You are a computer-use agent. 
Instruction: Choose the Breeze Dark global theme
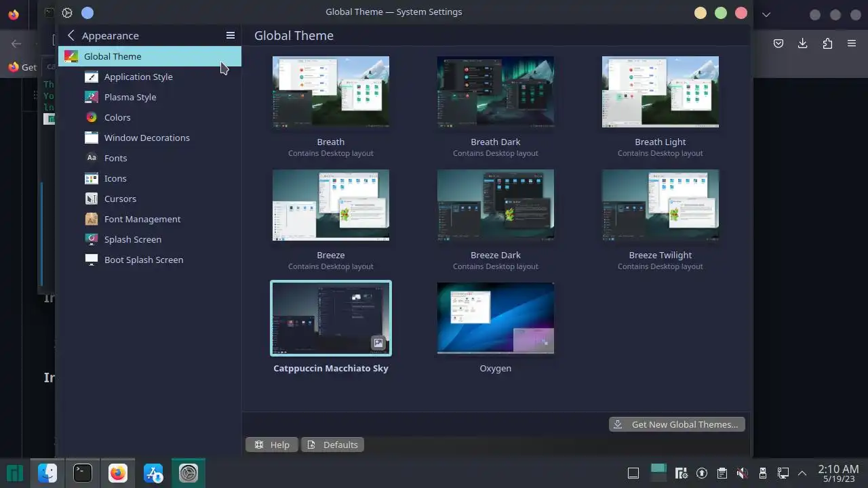(x=496, y=205)
